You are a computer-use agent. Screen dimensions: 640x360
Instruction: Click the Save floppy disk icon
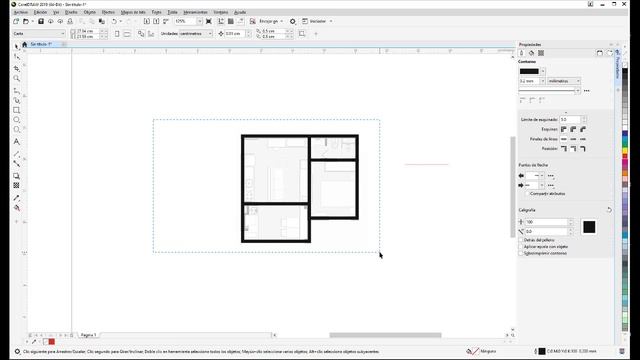coord(41,21)
